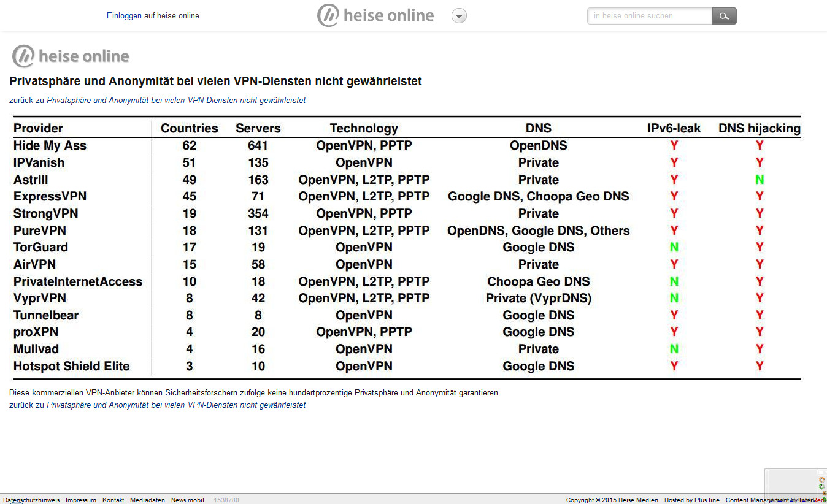Viewport: 827px width, 504px height.
Task: Click the Copyright 2015 Heise Medien text
Action: click(612, 500)
